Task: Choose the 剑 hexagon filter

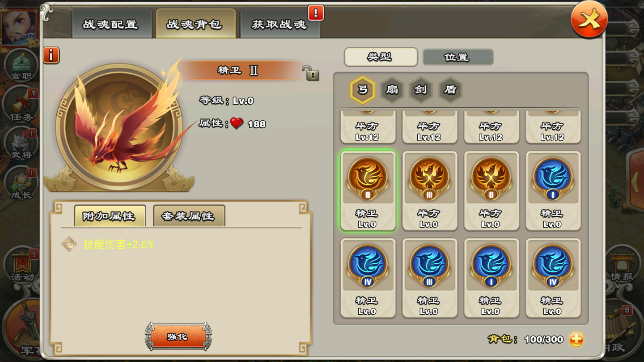Action: [x=421, y=90]
